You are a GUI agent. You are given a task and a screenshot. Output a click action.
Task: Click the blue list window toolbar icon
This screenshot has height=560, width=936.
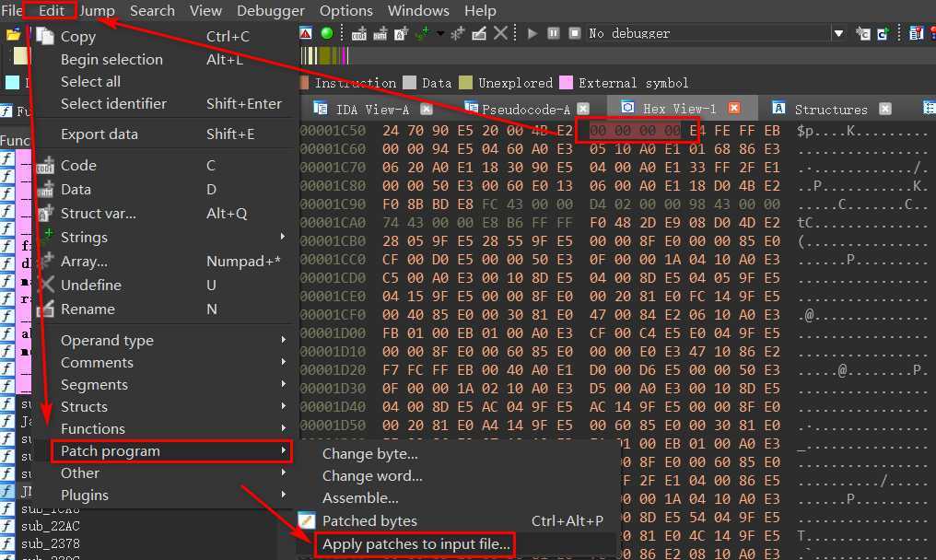coord(917,33)
